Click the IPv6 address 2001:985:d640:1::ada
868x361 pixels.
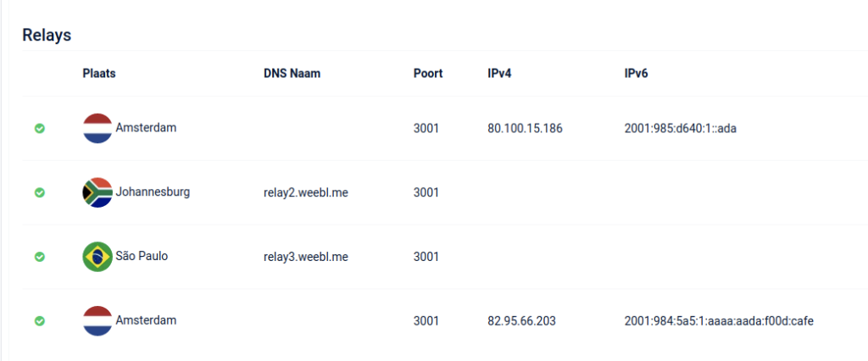point(681,129)
